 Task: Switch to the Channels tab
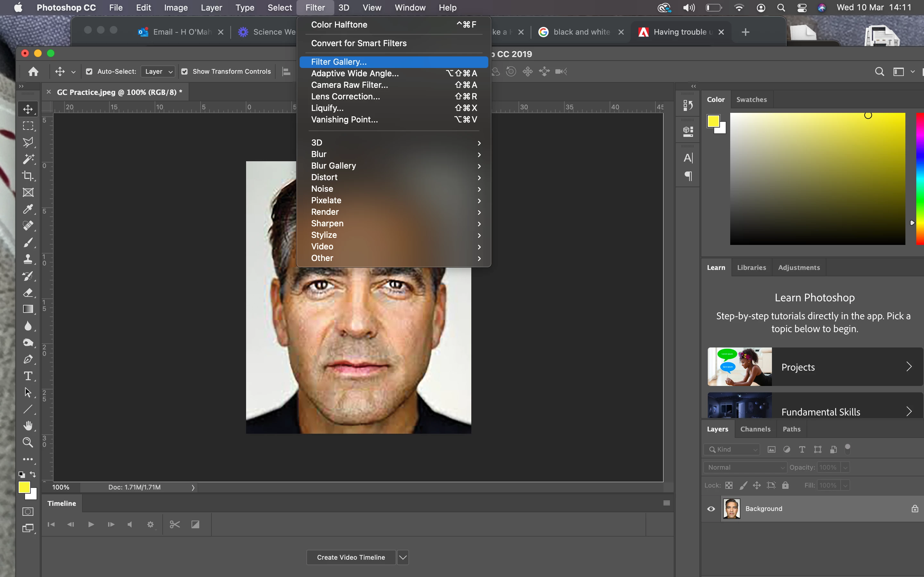[755, 429]
